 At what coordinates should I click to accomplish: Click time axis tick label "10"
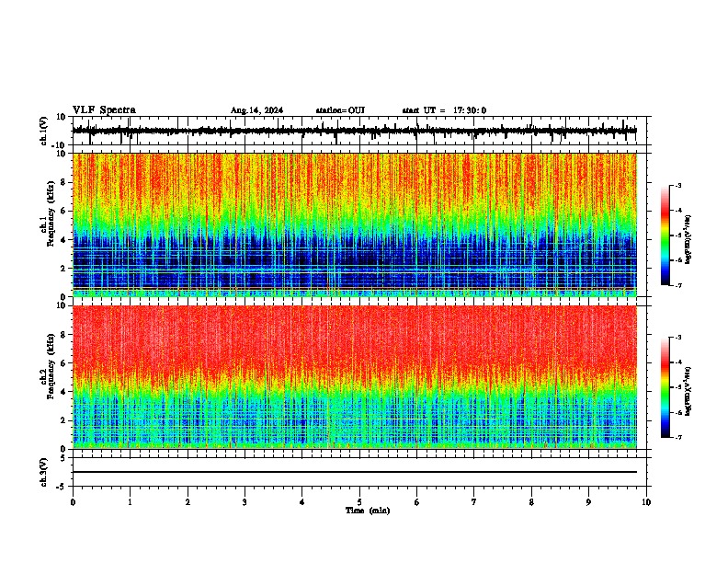click(646, 502)
